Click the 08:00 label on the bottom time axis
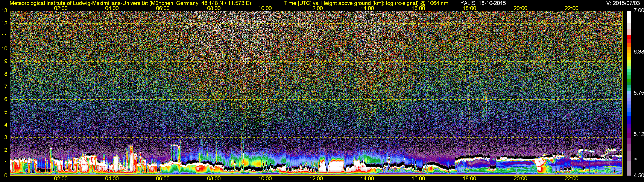The height and width of the screenshot is (182, 644). pos(214,179)
